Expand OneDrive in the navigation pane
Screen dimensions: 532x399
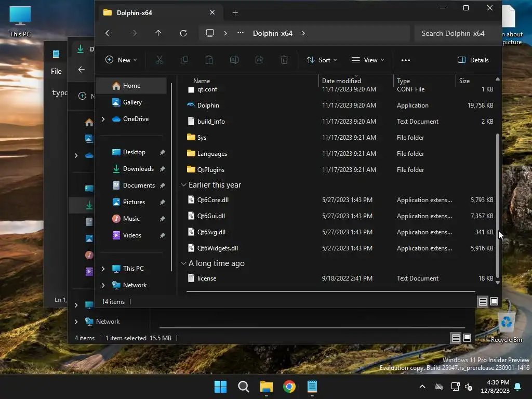coord(103,119)
